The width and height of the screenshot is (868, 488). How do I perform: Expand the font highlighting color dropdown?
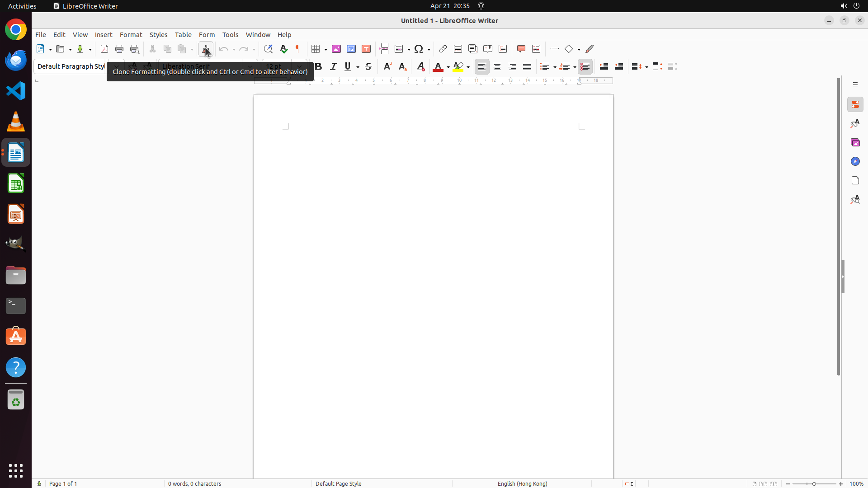click(468, 67)
